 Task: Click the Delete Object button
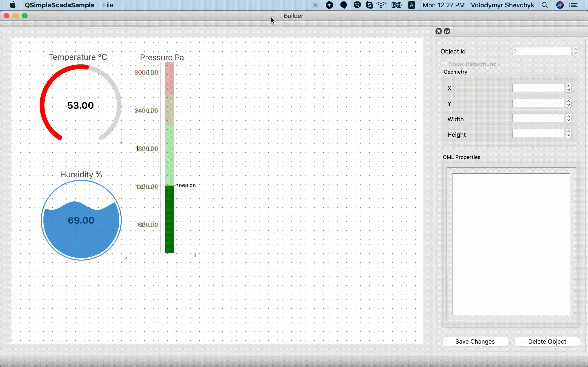pyautogui.click(x=547, y=342)
